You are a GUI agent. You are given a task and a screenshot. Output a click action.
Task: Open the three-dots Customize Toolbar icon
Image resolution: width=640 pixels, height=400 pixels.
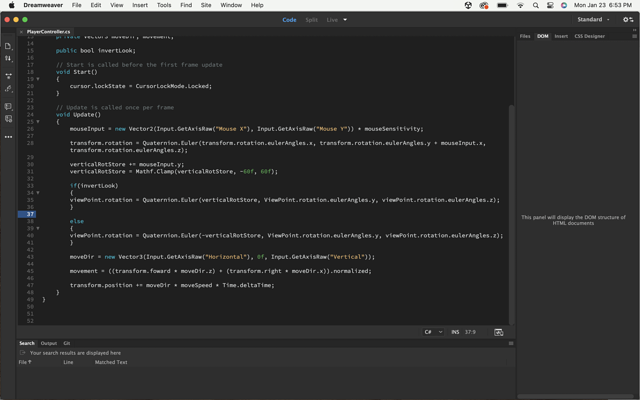[8, 137]
